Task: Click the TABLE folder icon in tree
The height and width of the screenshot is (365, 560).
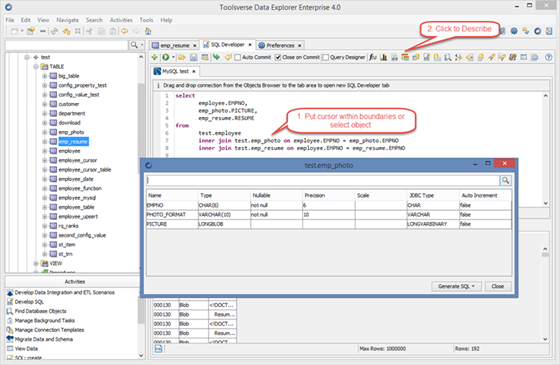Action: coord(44,66)
